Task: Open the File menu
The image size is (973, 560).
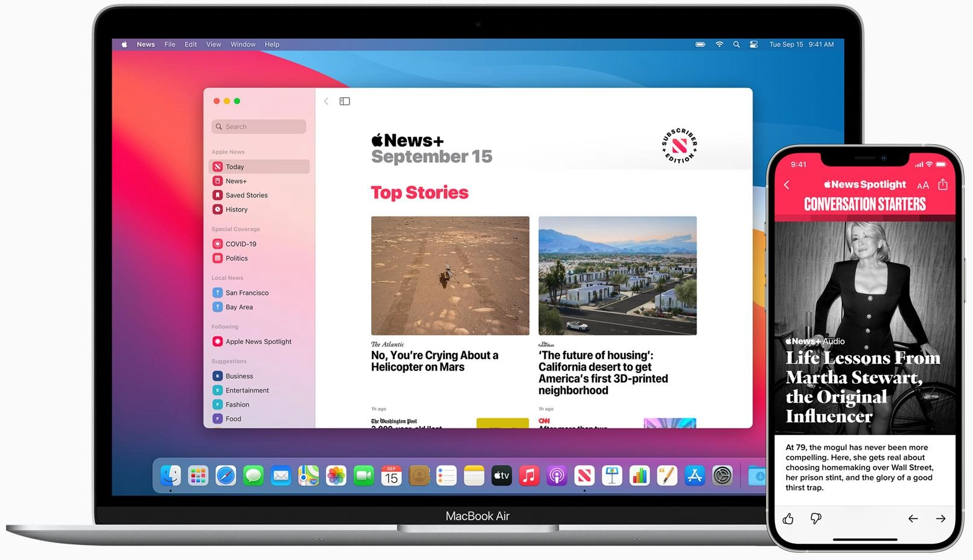Action: [x=170, y=45]
